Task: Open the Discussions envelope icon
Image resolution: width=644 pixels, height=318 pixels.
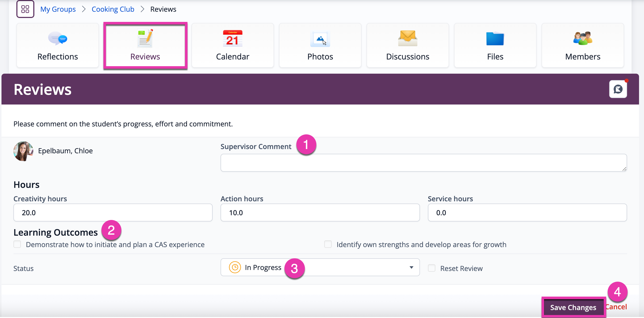Action: [408, 38]
